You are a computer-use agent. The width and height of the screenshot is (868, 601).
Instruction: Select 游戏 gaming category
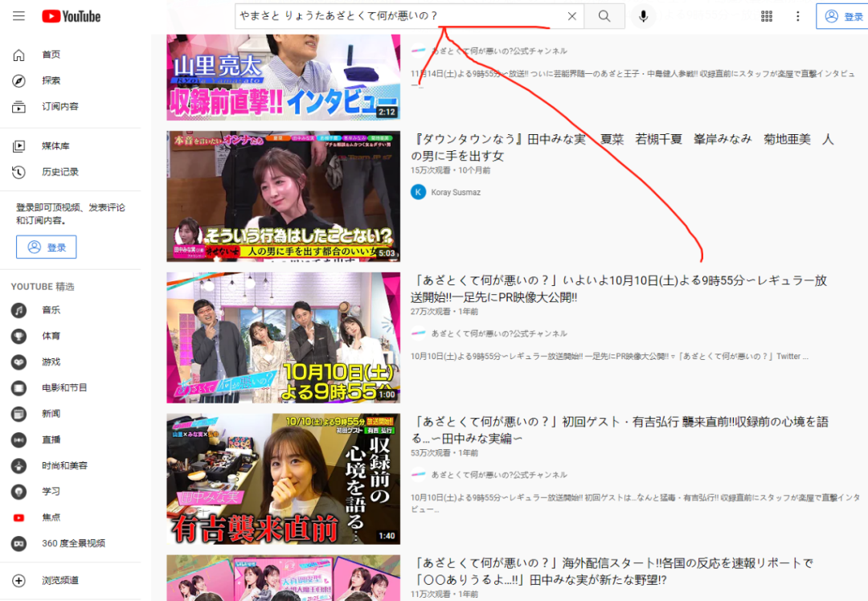51,362
